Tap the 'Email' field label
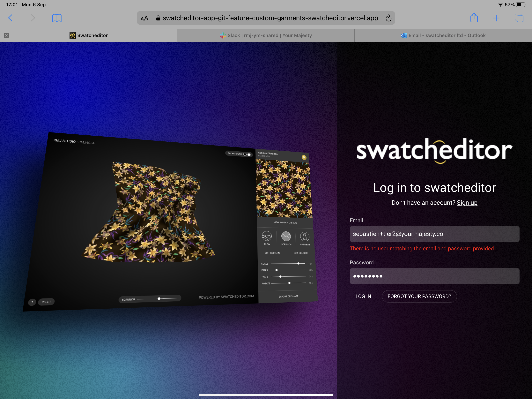Screen dimensions: 532x399 click(356, 220)
